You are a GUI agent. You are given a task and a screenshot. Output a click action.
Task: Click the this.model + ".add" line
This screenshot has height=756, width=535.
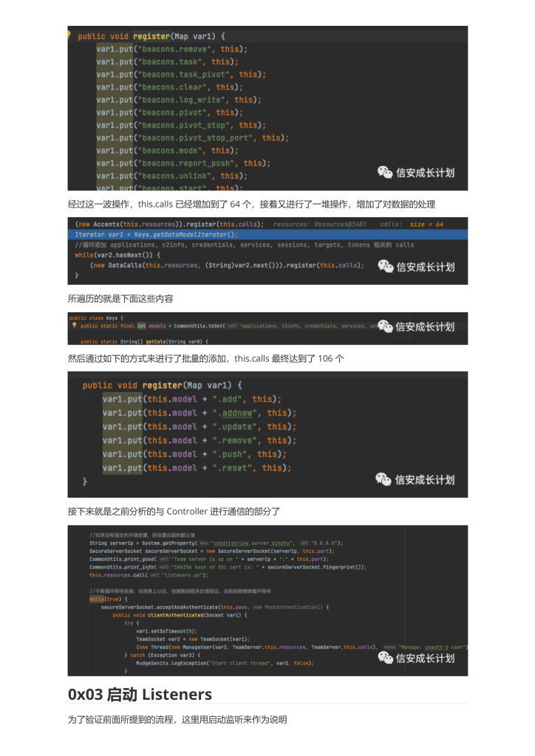tap(191, 399)
